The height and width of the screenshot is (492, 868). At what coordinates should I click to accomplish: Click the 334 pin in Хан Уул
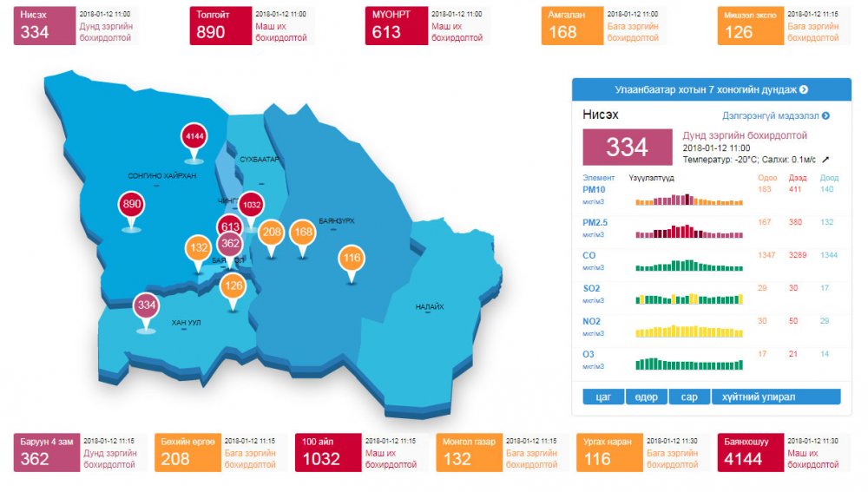[146, 306]
